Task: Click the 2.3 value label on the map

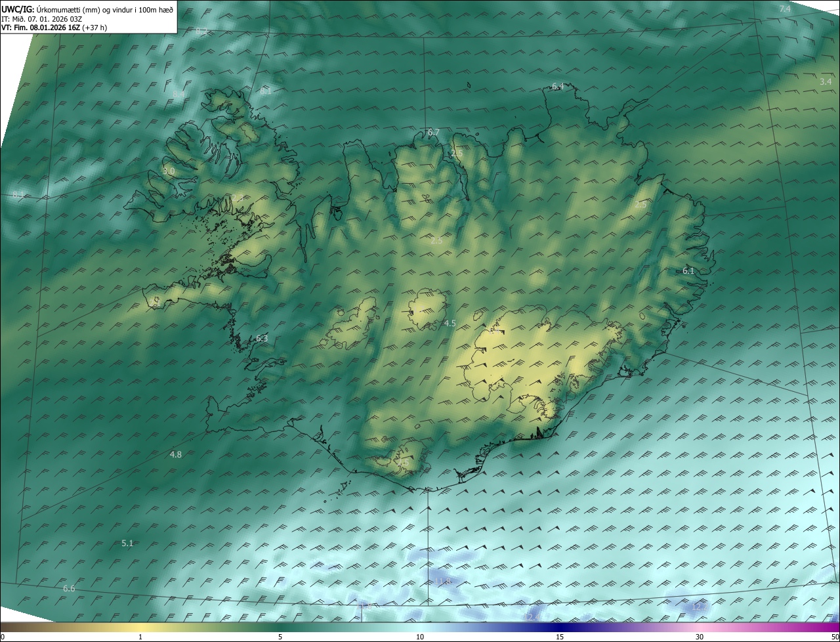Action: pyautogui.click(x=238, y=198)
